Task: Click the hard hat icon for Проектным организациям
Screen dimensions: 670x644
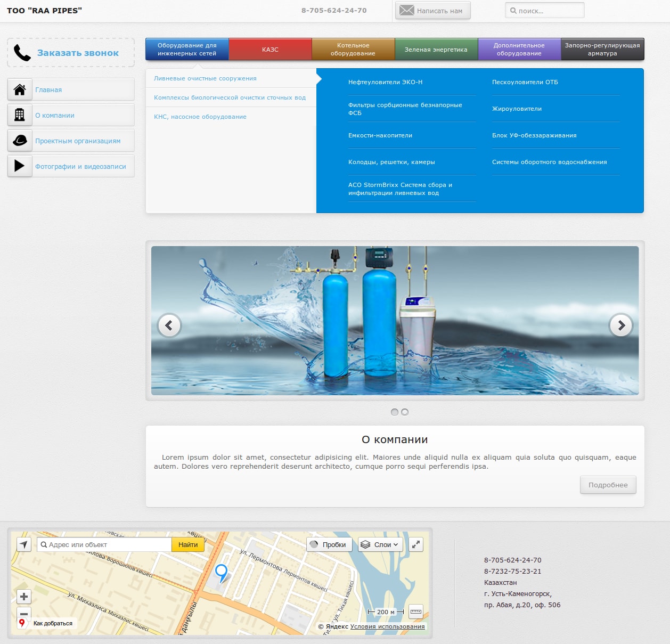Action: pos(20,141)
